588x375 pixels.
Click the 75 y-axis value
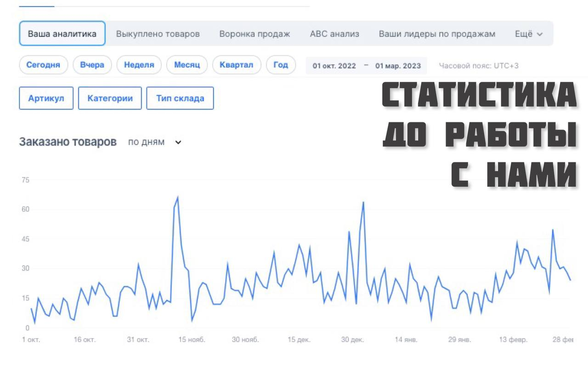pyautogui.click(x=25, y=180)
